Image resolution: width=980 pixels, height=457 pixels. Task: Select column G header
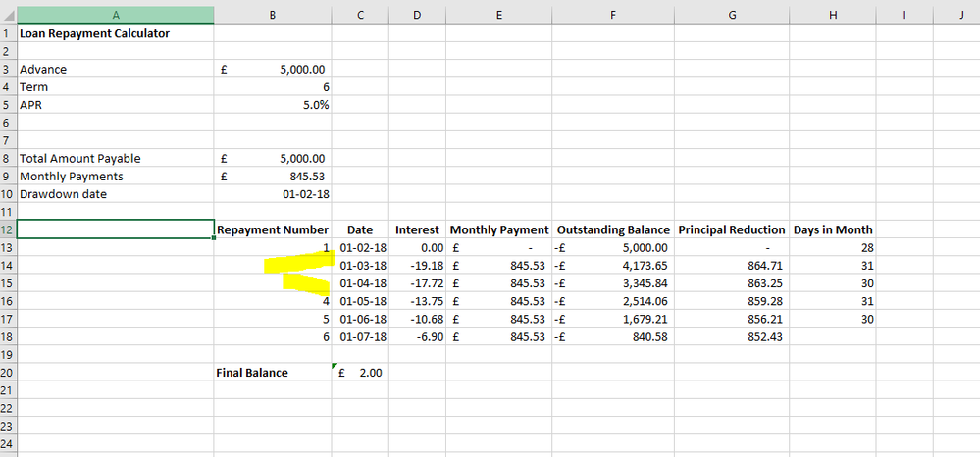pyautogui.click(x=732, y=16)
